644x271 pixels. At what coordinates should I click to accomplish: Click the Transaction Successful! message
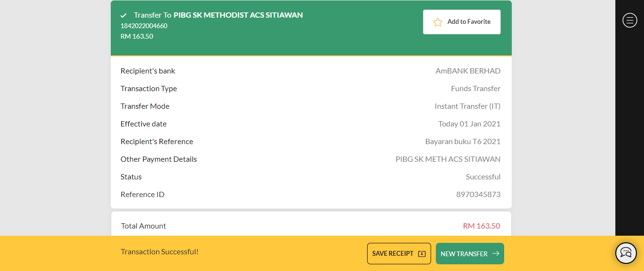coord(159,252)
